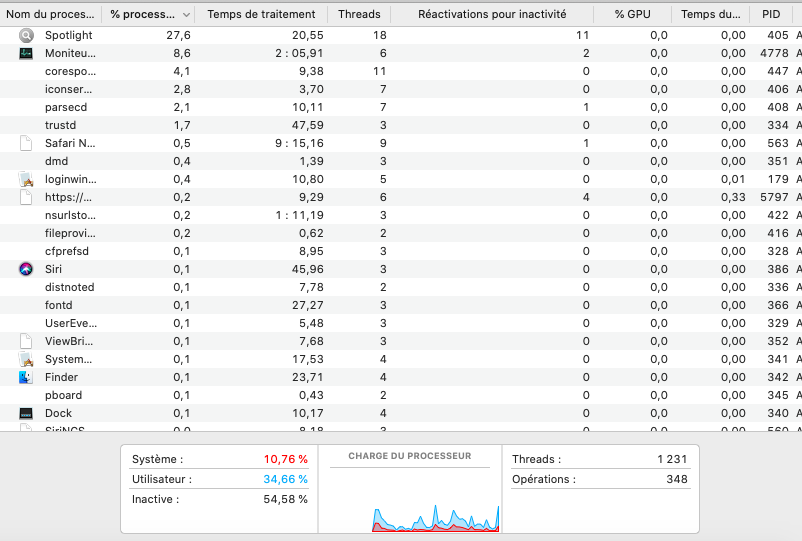Viewport: 802px width, 541px height.
Task: Click PID value 4778
Action: pos(774,53)
